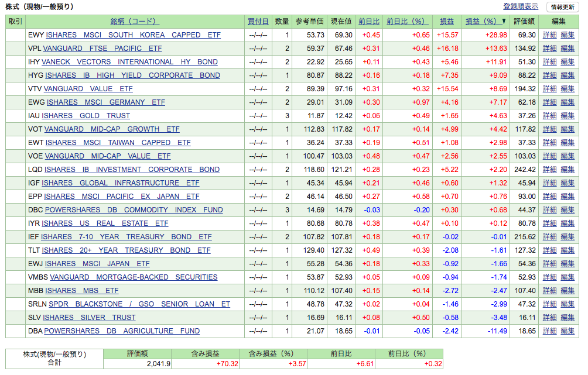The image size is (588, 375).
Task: Sort by 損益 column header
Action: tap(447, 22)
